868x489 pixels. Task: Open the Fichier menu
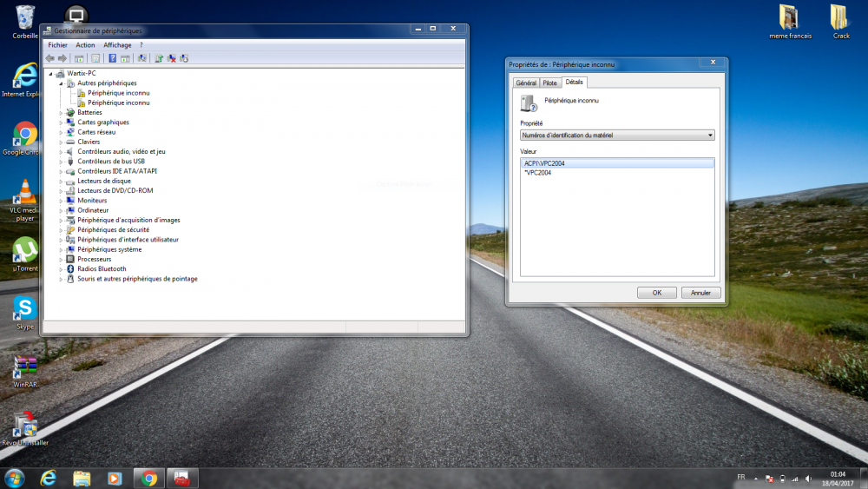(x=57, y=45)
